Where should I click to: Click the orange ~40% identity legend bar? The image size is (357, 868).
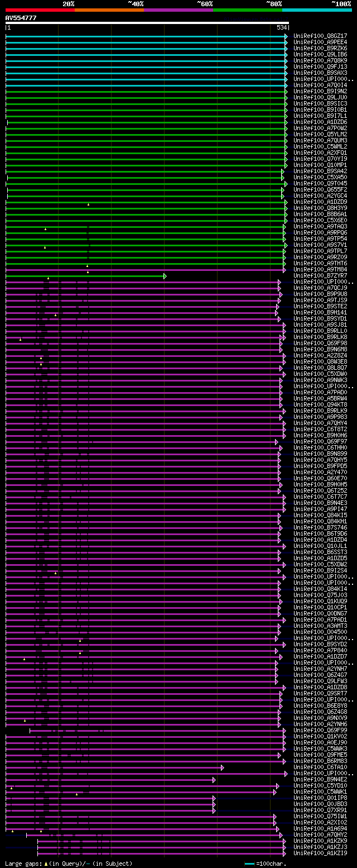pyautogui.click(x=109, y=10)
